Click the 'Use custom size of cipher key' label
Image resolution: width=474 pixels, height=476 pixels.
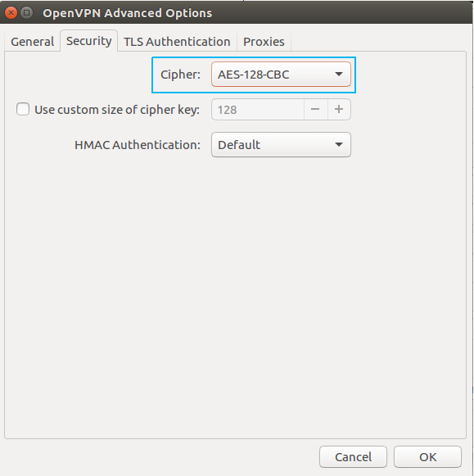[x=117, y=110]
